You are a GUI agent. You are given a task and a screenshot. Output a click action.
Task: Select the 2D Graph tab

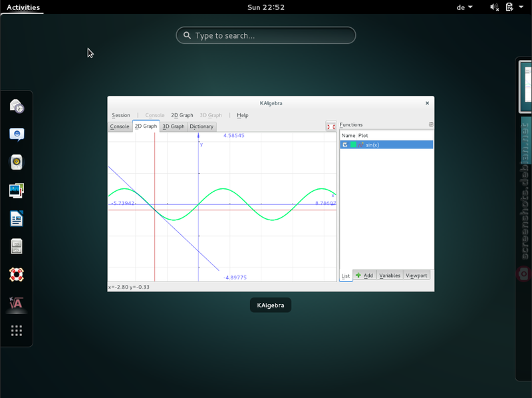click(146, 126)
